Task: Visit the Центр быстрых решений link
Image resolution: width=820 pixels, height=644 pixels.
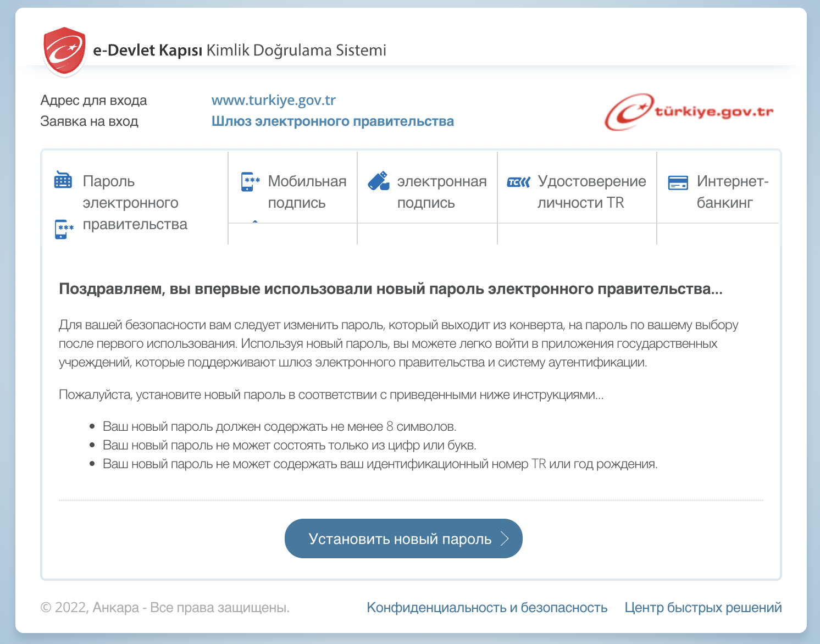Action: [702, 608]
